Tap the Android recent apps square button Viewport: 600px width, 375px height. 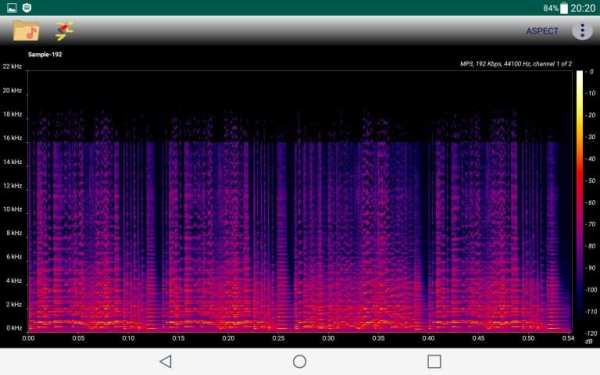click(x=434, y=361)
